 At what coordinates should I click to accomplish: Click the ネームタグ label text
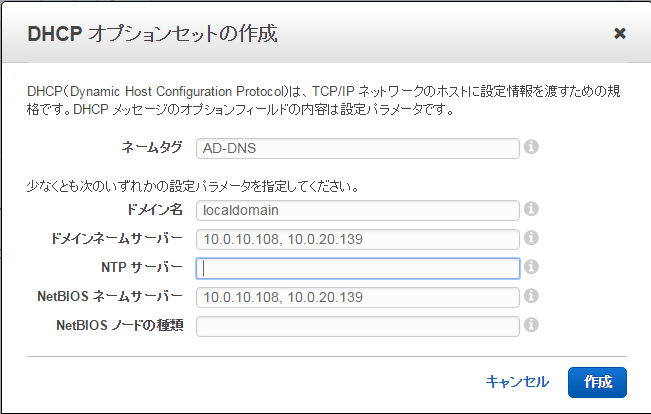[152, 148]
